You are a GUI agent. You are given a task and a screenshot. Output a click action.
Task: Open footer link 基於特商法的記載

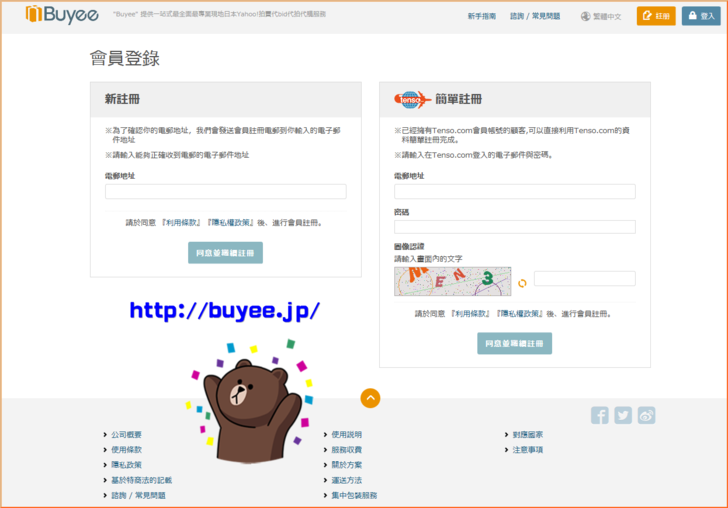tap(142, 480)
